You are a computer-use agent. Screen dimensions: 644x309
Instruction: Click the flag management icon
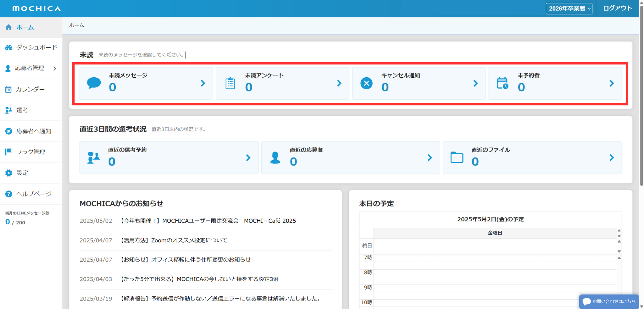(x=8, y=152)
